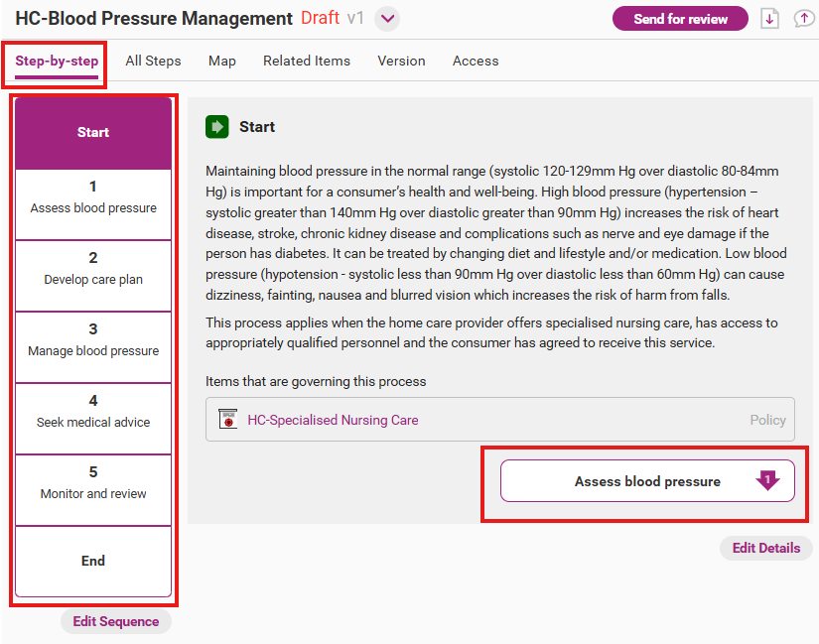This screenshot has height=644, width=819.
Task: Click the purple down arrow numbered 1
Action: point(767,480)
